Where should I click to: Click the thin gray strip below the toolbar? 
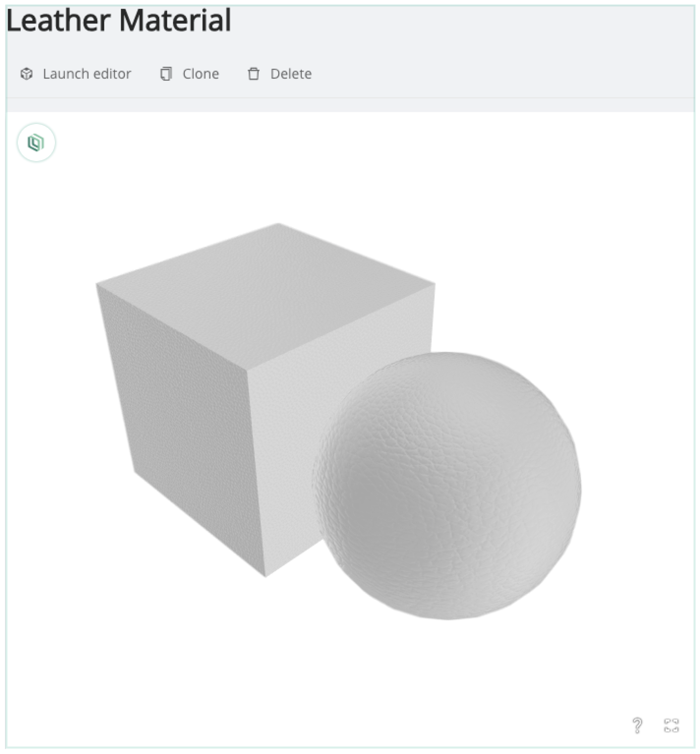tap(350, 105)
